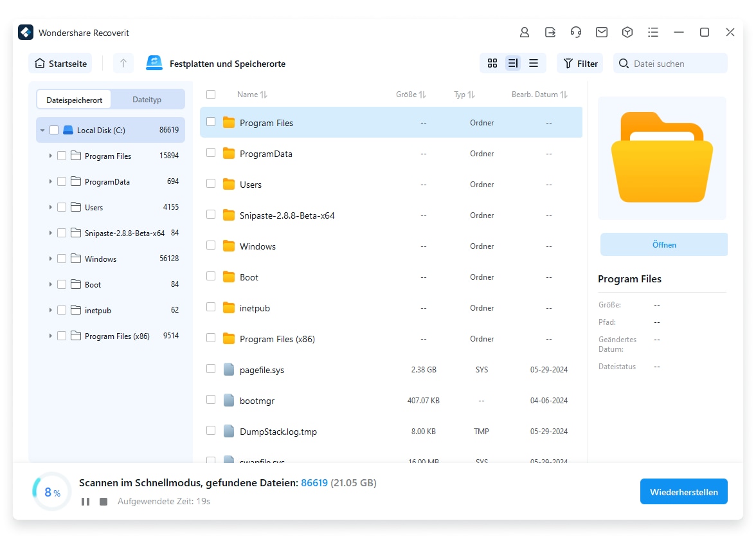756x539 pixels.
Task: Collapse the Local Disk (C:) tree node
Action: click(x=42, y=131)
